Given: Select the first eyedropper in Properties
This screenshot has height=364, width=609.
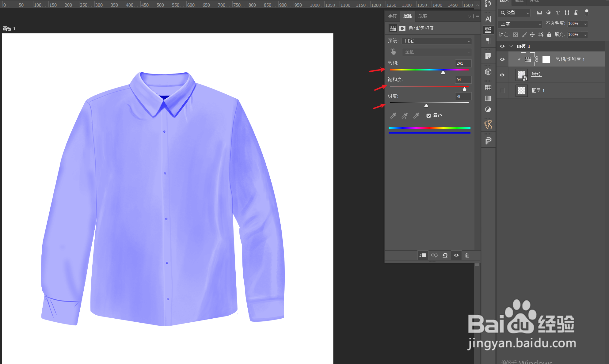Looking at the screenshot, I should tap(393, 116).
